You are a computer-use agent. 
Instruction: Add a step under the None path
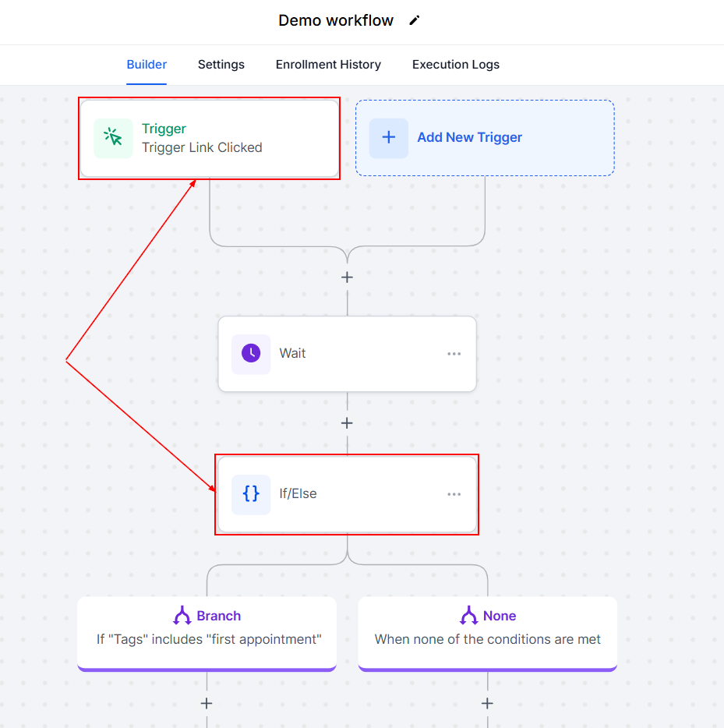(488, 703)
